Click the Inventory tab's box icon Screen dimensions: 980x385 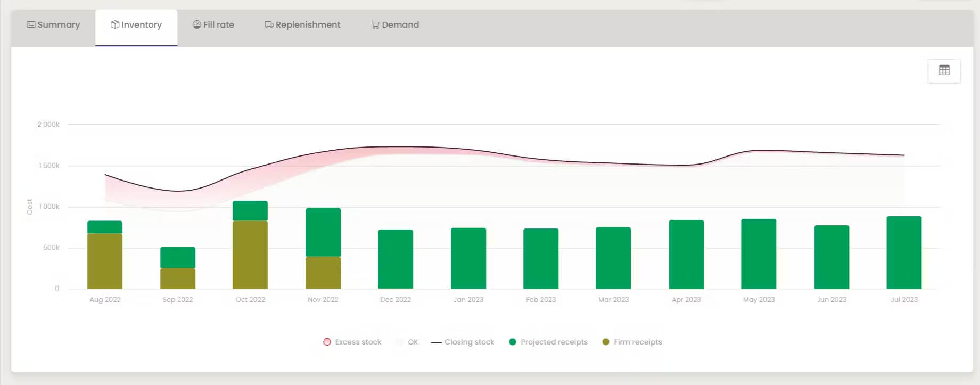[114, 24]
